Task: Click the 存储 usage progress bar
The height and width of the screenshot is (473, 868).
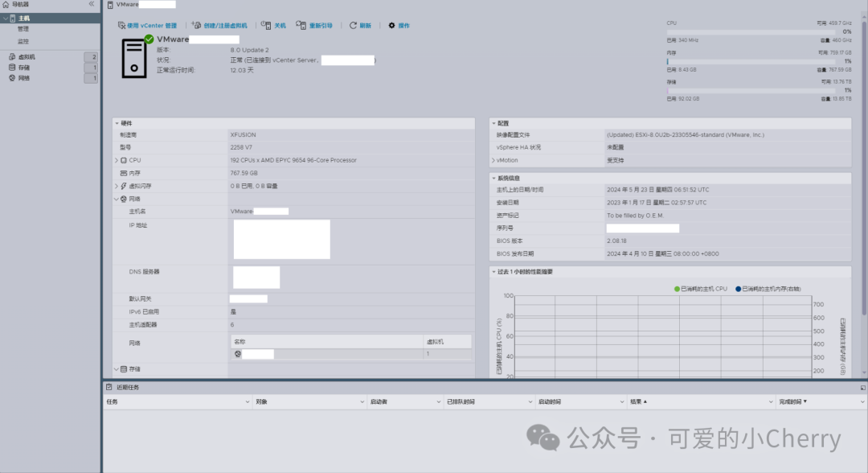Action: click(751, 90)
